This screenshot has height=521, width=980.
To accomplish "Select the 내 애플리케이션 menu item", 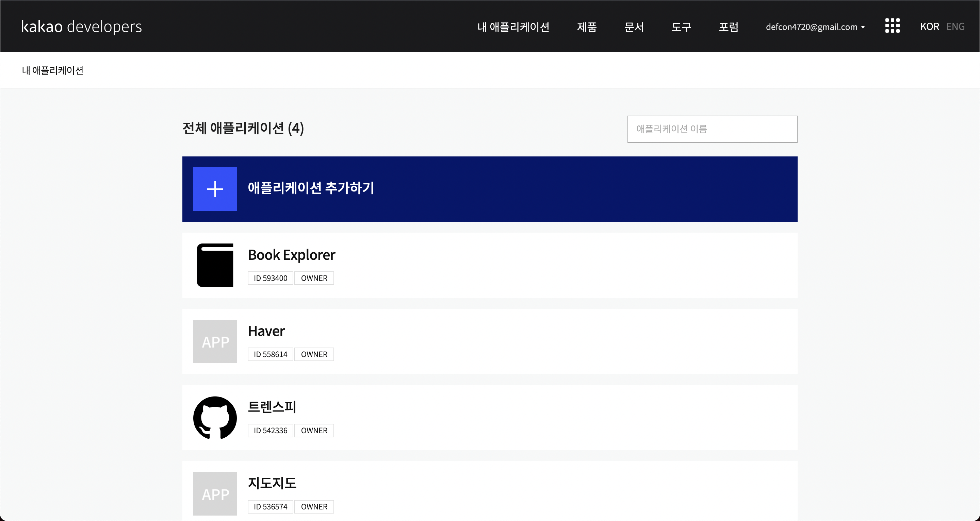I will point(513,27).
